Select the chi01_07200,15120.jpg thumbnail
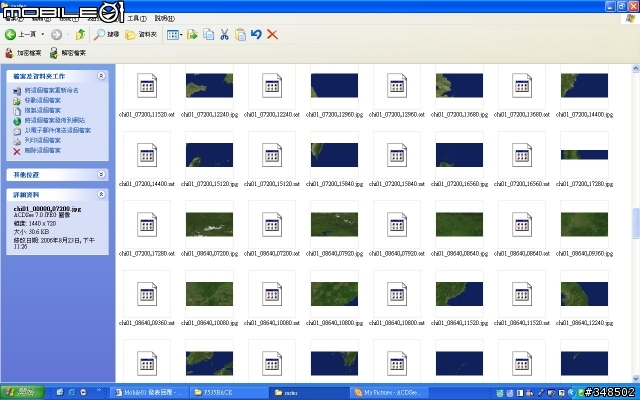The height and width of the screenshot is (400, 640). [209, 155]
